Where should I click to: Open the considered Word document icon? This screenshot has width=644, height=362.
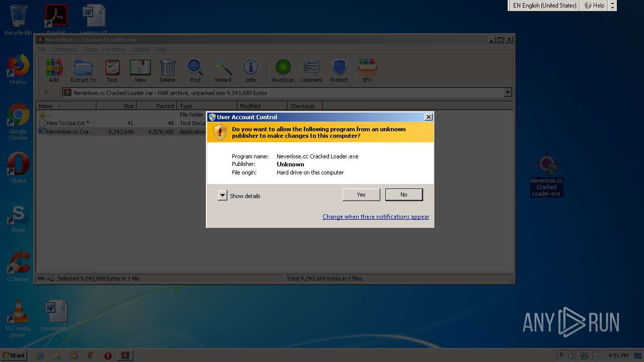pos(56,316)
